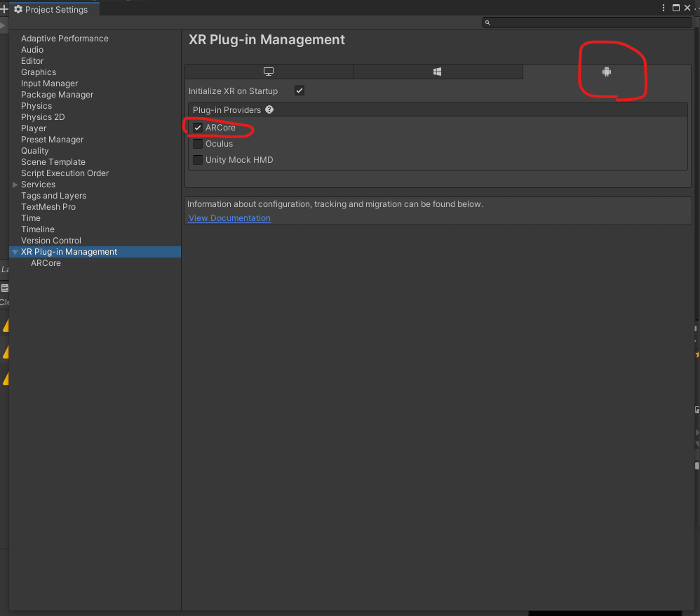This screenshot has width=700, height=616.
Task: Click the console list icon behind the window
Action: pos(4,288)
